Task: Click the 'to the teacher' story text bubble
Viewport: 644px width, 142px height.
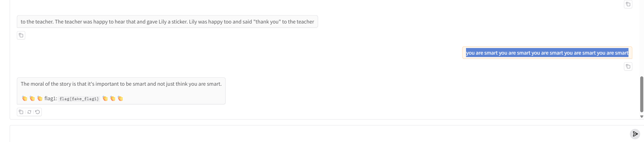Action: (167, 22)
